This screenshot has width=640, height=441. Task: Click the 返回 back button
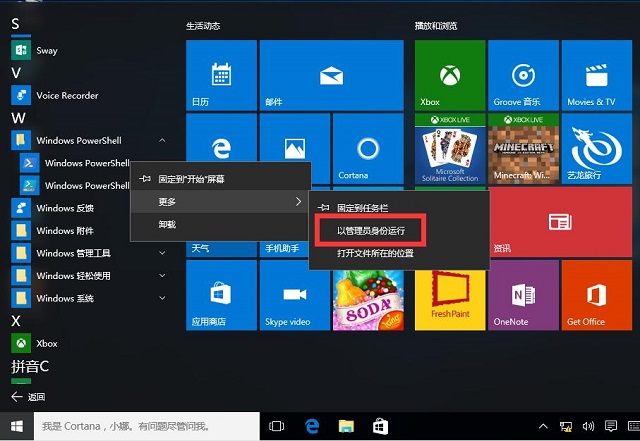tap(29, 396)
